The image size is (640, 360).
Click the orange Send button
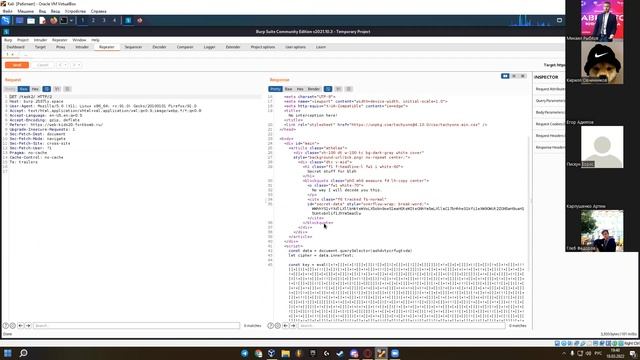17,65
